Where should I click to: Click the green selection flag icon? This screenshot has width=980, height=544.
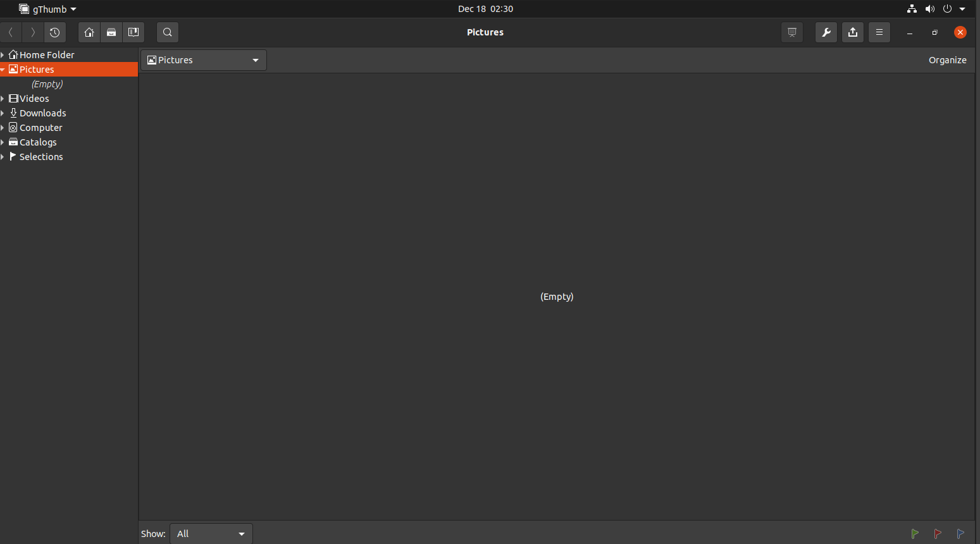915,534
